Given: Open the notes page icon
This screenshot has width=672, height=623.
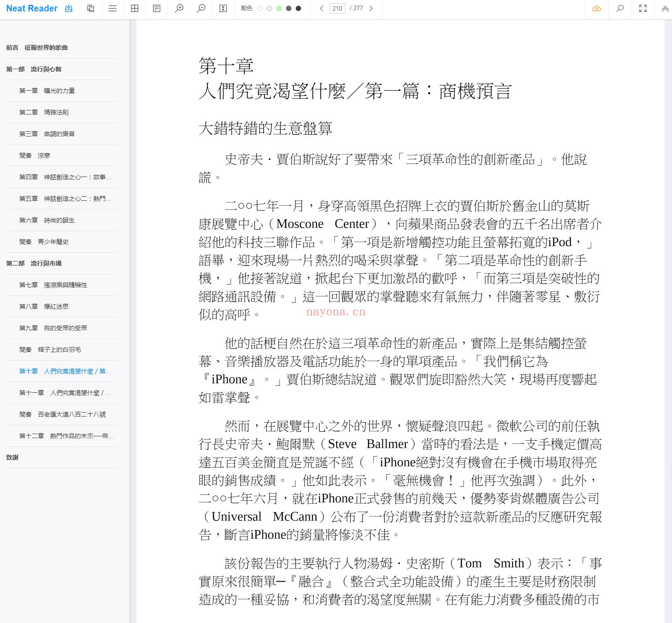Looking at the screenshot, I should coord(157,8).
